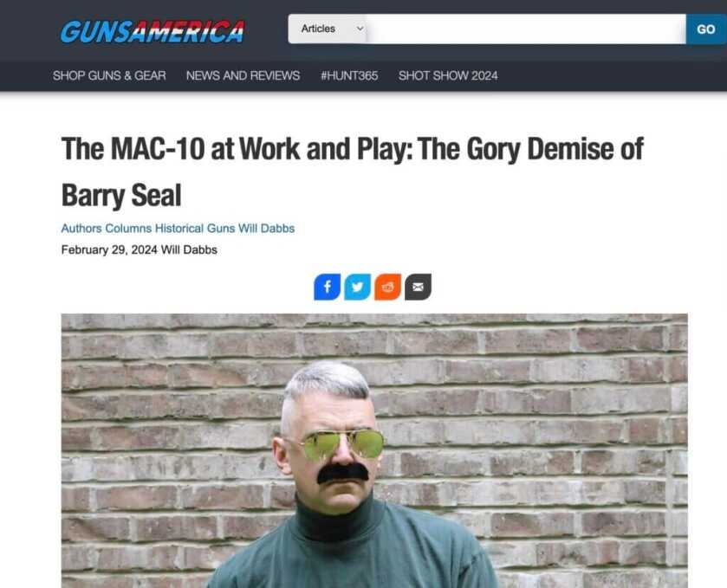The width and height of the screenshot is (727, 588).
Task: Click the February 29, 2024 publish date
Action: [109, 249]
